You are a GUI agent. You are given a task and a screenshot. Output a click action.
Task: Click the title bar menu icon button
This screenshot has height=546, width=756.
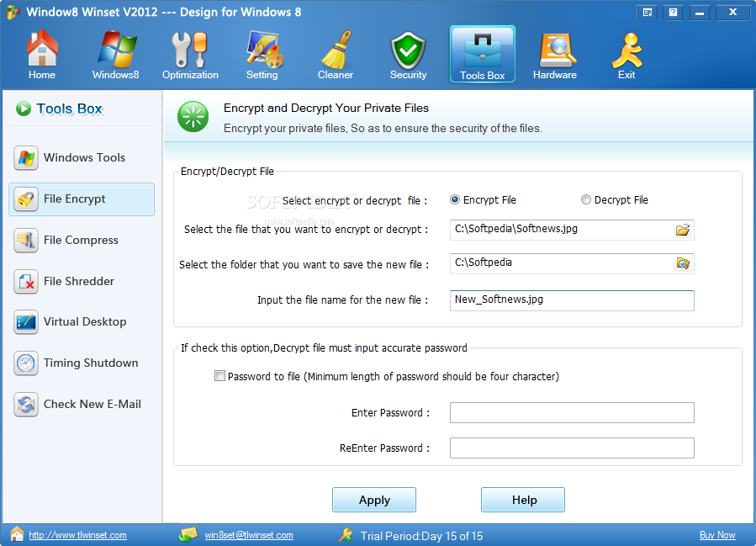[648, 13]
